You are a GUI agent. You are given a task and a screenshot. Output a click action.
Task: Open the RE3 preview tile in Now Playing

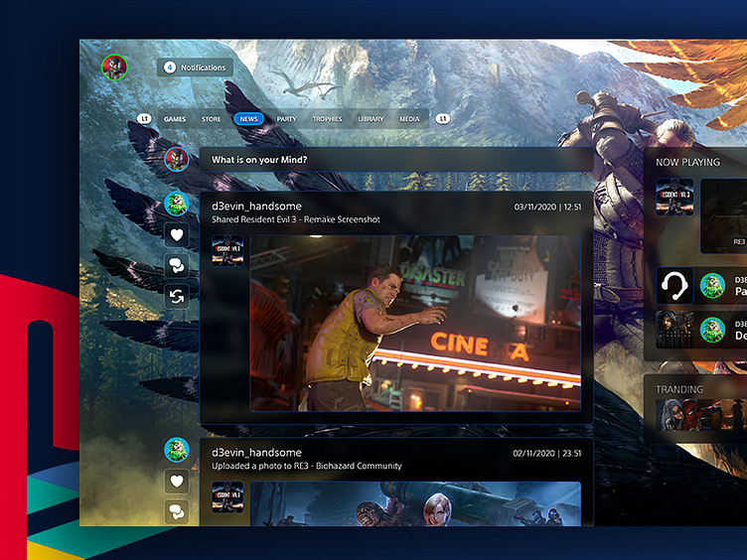coord(723,215)
